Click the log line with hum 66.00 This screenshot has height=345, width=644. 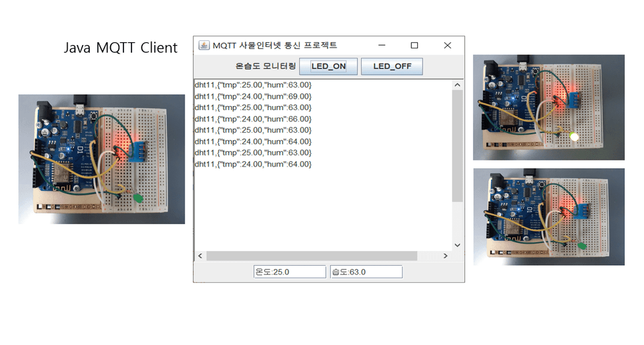point(253,119)
